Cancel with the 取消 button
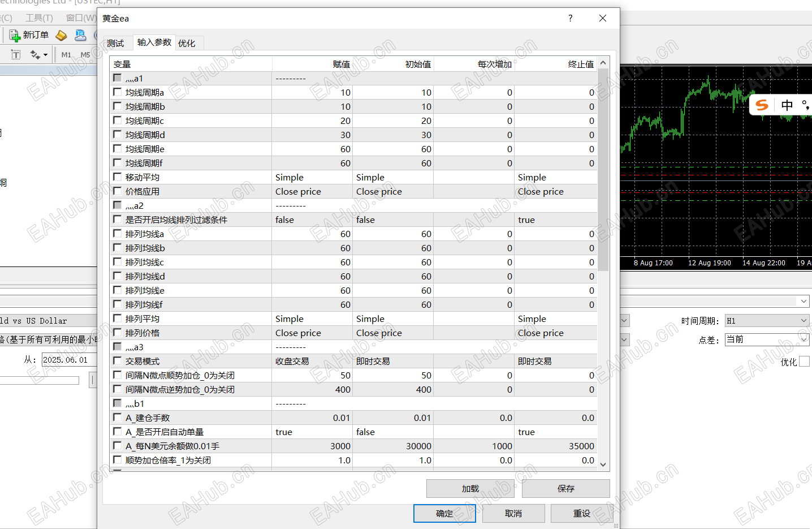Viewport: 812px width, 529px height. tap(513, 513)
